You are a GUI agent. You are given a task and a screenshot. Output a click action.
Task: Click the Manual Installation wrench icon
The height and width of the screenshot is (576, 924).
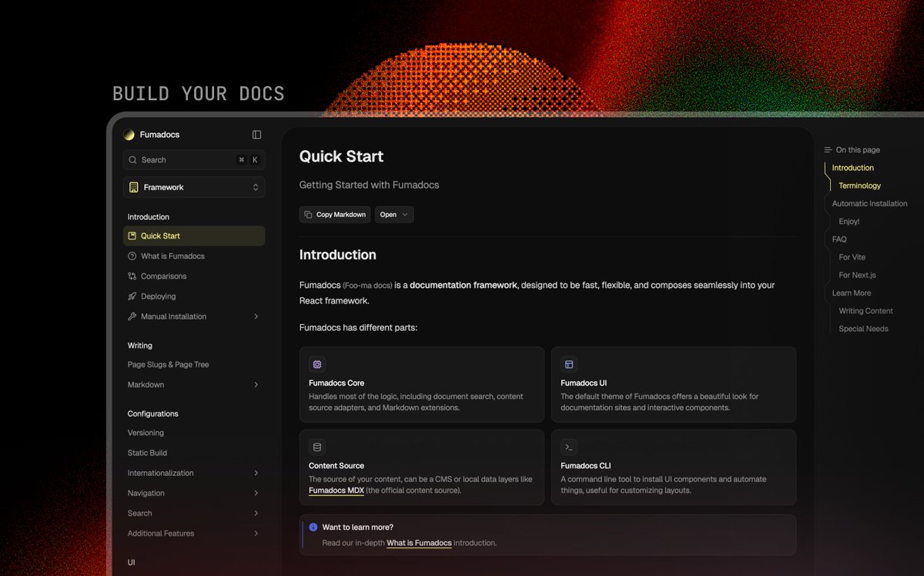point(132,316)
